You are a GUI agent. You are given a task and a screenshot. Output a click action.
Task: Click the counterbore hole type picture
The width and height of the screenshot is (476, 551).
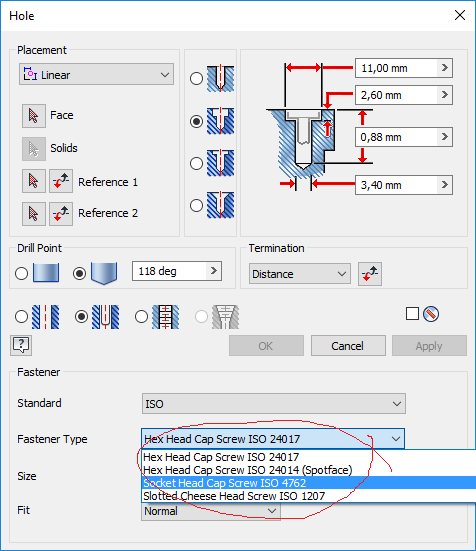[220, 121]
